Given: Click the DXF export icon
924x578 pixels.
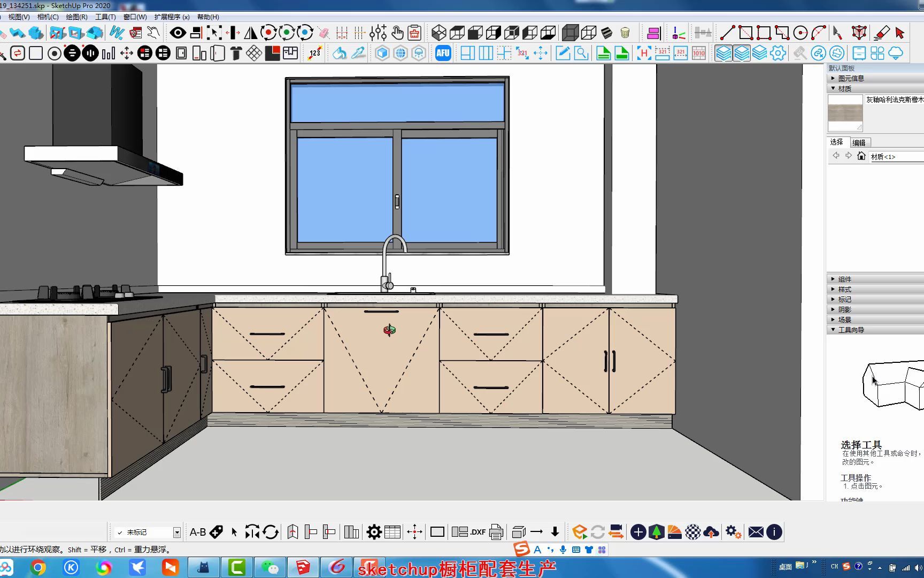Looking at the screenshot, I should 478,532.
